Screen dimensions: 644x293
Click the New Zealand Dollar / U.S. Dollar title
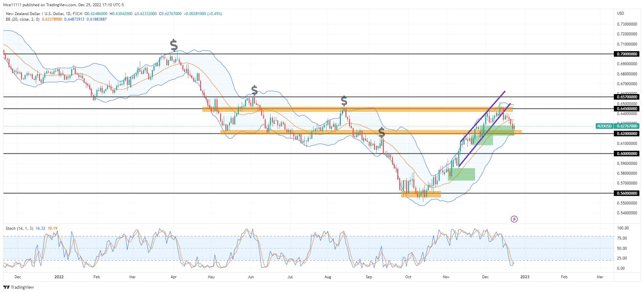click(x=35, y=14)
